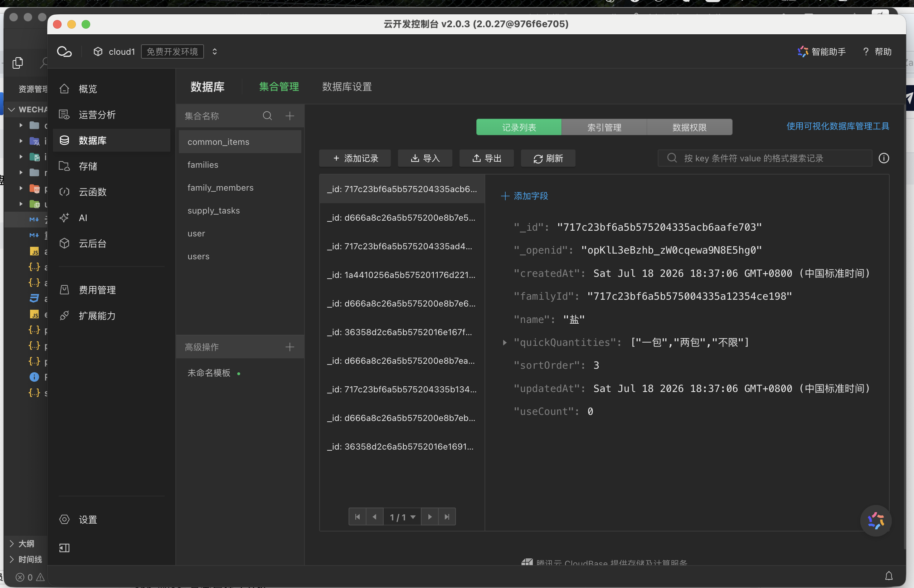Select record _id 36358d2c6a5b5752016e167f...
This screenshot has width=914, height=588.
tap(402, 332)
